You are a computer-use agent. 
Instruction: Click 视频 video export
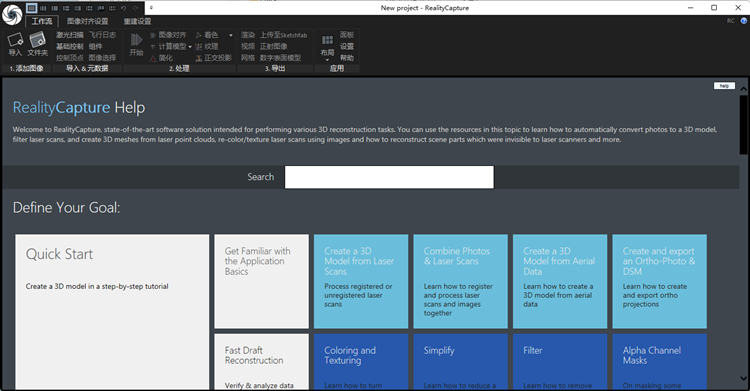click(248, 46)
